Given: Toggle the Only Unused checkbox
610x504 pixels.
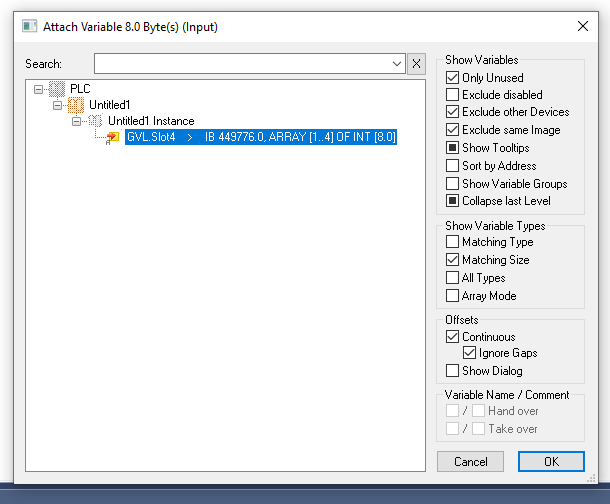Looking at the screenshot, I should click(452, 77).
